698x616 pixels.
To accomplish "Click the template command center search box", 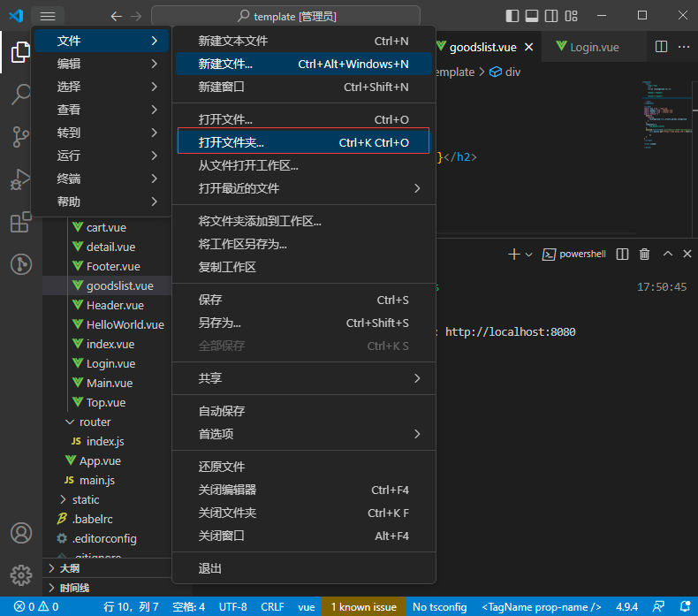I will click(285, 17).
